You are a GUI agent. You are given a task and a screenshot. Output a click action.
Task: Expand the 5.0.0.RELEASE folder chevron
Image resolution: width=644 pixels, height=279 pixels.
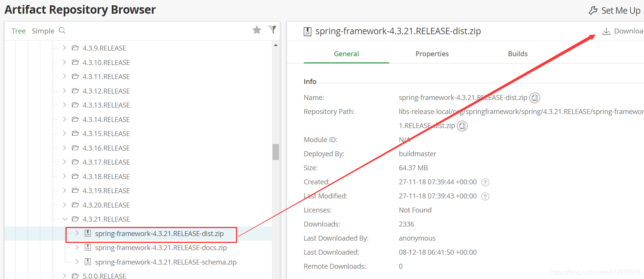point(64,276)
